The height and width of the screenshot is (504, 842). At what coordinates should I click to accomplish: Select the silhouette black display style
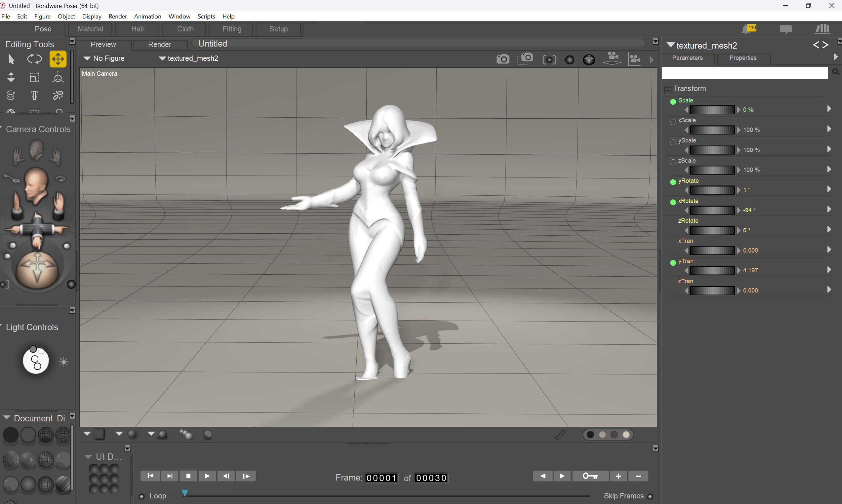pyautogui.click(x=11, y=435)
